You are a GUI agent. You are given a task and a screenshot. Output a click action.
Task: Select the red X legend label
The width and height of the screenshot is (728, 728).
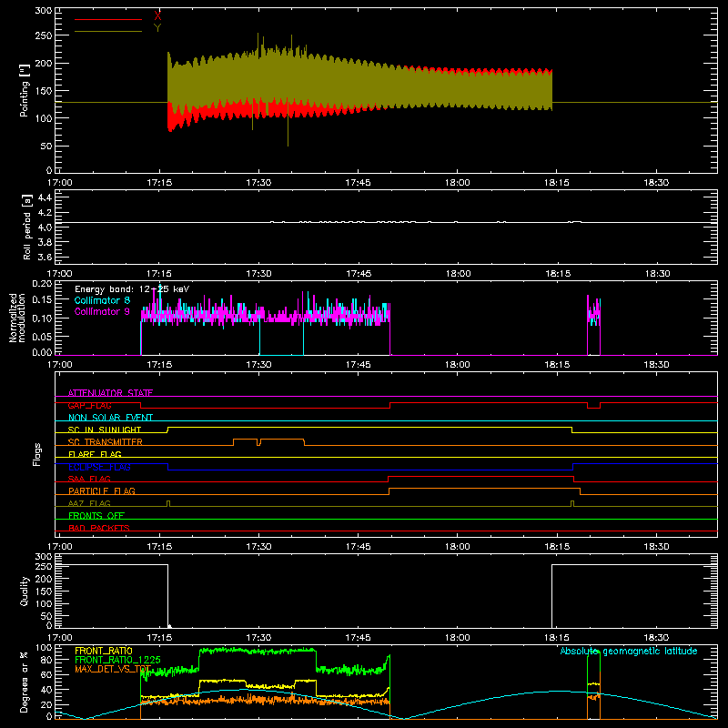(x=157, y=15)
